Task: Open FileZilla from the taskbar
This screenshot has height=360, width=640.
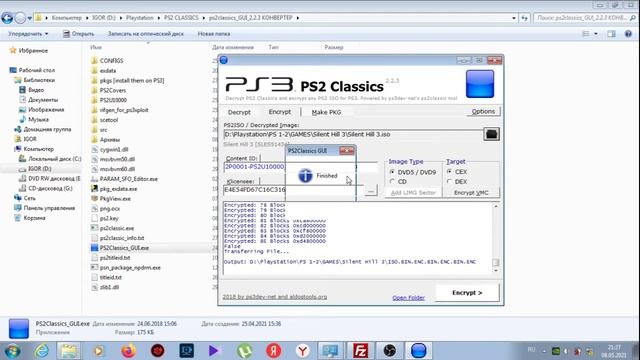Action: [x=360, y=351]
